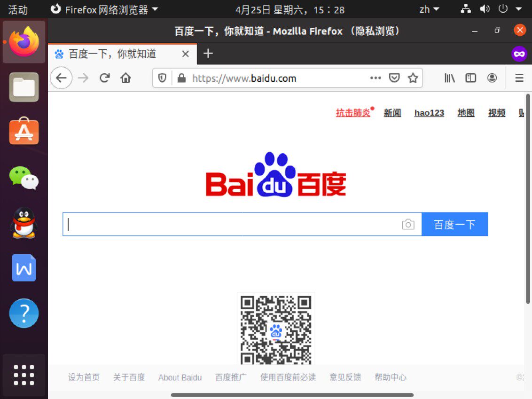Image resolution: width=532 pixels, height=399 pixels.
Task: Open the 使用百度前必读 link
Action: pyautogui.click(x=288, y=377)
